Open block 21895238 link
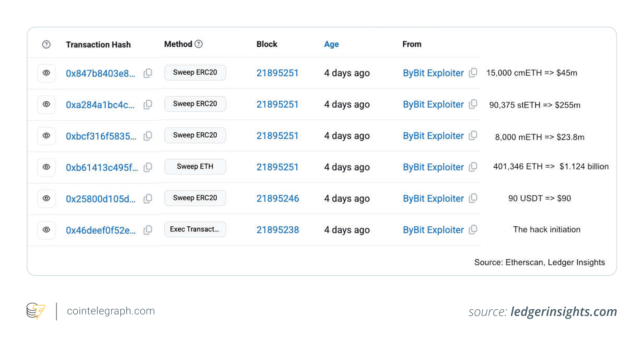 point(278,230)
